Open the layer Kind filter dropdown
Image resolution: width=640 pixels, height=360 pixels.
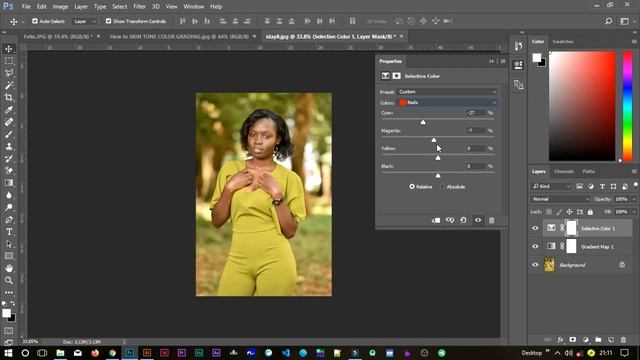pos(551,187)
